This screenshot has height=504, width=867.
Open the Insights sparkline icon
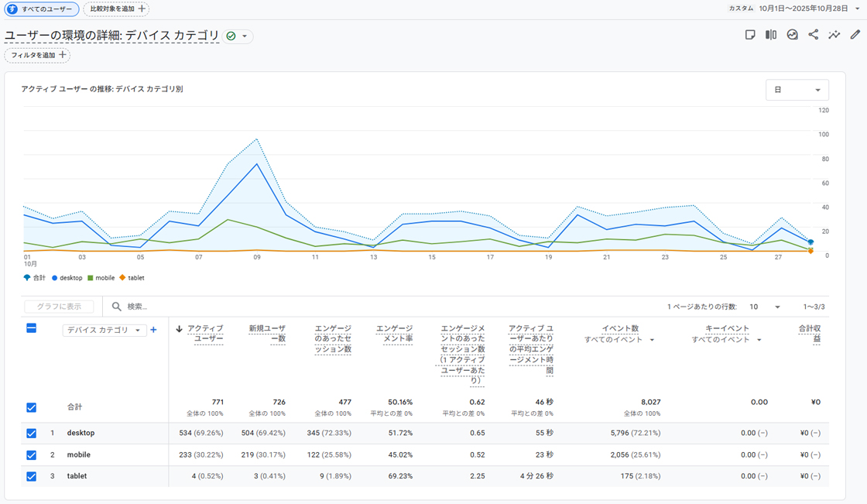[834, 35]
